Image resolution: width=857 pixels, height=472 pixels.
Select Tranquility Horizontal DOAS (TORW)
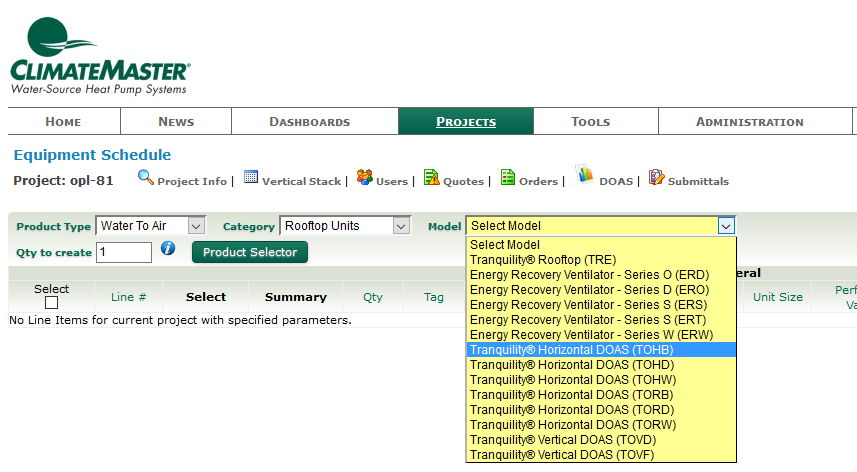[601, 425]
